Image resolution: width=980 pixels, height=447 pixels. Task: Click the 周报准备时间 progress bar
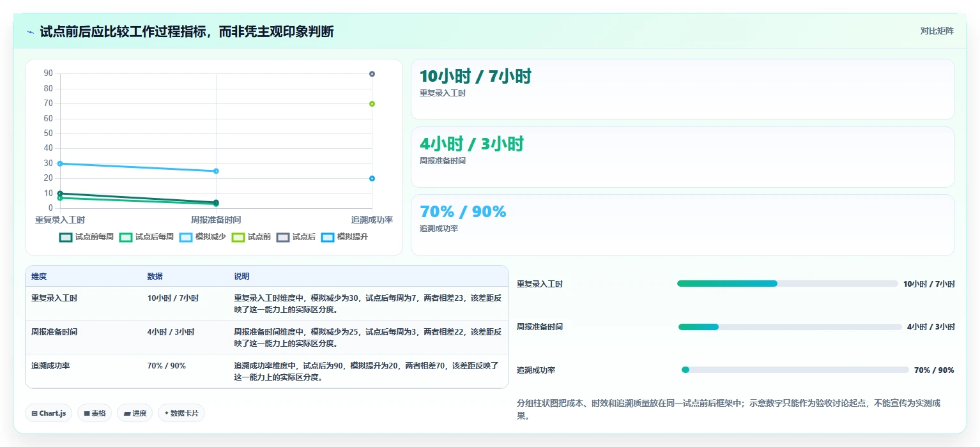pos(790,327)
